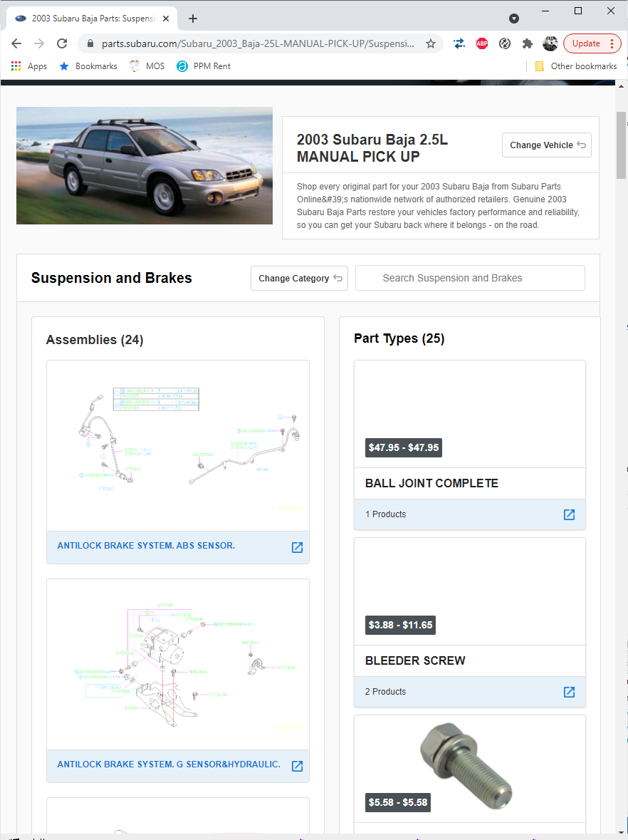
Task: Click the Change Vehicle button
Action: coord(547,145)
